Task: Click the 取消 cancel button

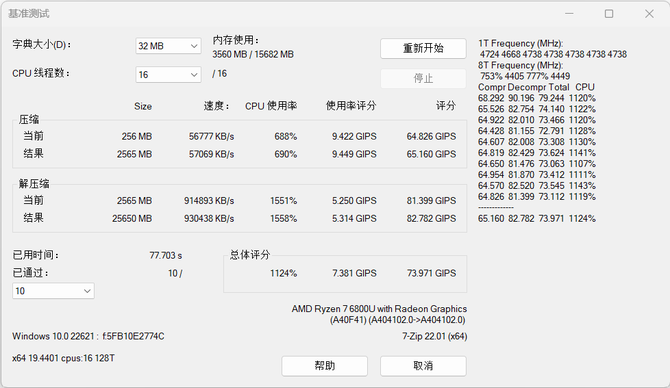Action: (423, 366)
